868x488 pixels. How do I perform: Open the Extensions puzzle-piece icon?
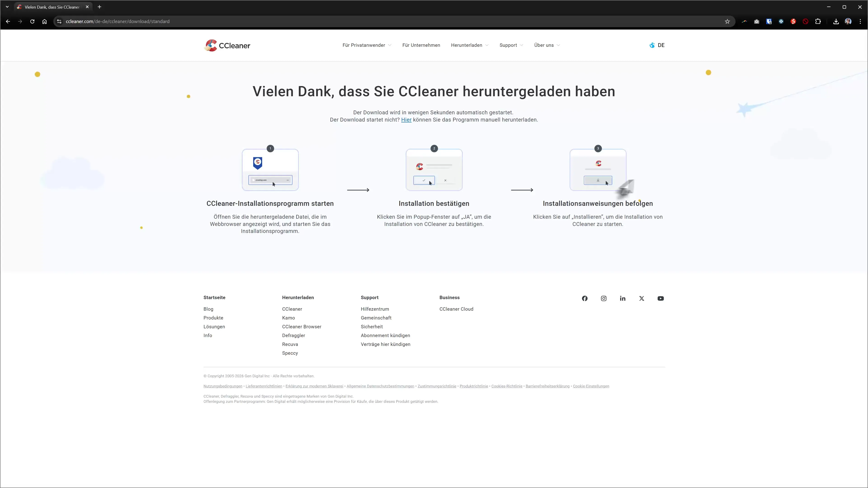pyautogui.click(x=818, y=21)
